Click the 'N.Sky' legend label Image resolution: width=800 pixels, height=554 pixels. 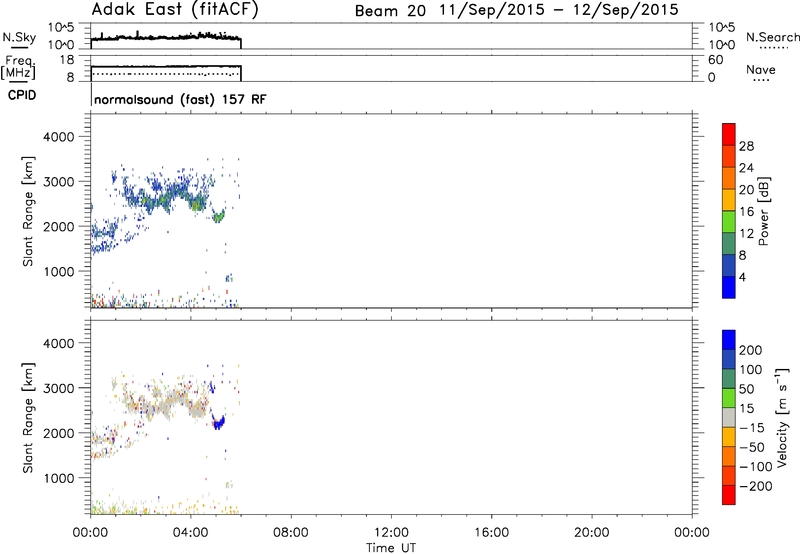[19, 37]
